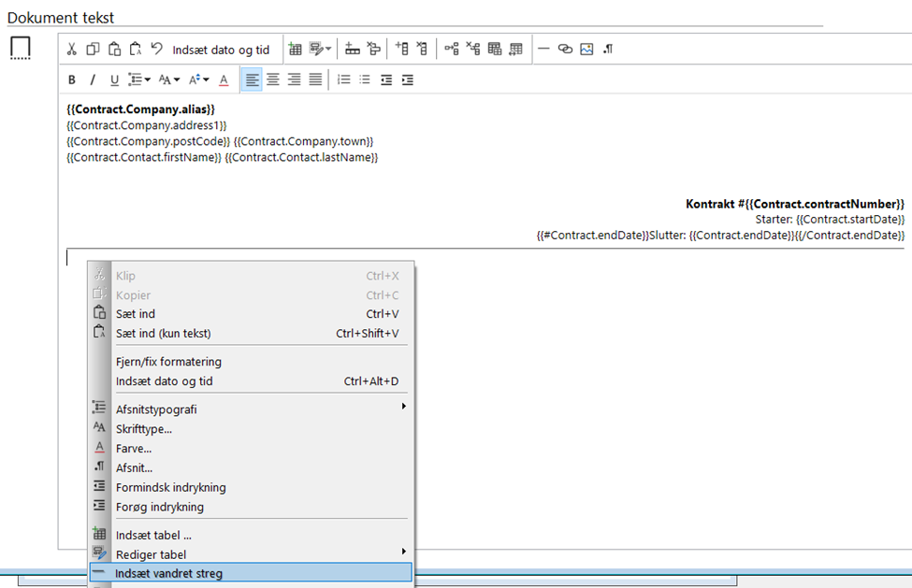Viewport: 912px width, 588px height.
Task: Click Merge cells toolbar icon
Action: [x=452, y=49]
